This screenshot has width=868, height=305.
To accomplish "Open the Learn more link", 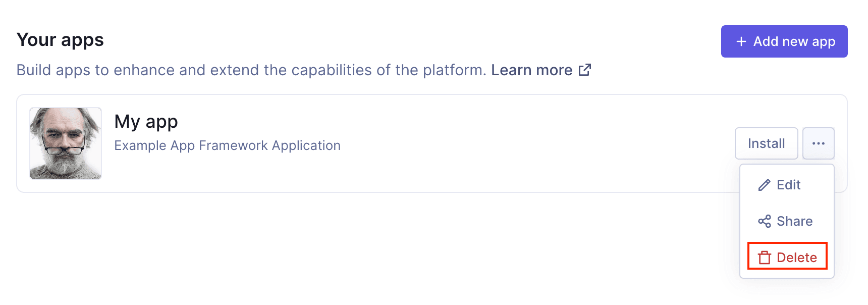I will pyautogui.click(x=532, y=70).
